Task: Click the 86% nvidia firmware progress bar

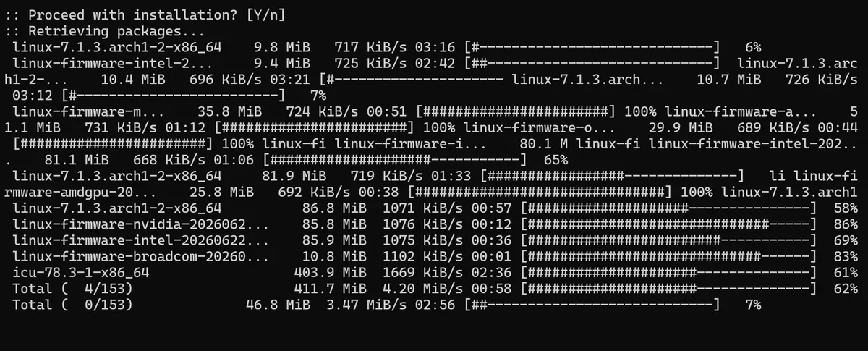Action: [x=669, y=224]
